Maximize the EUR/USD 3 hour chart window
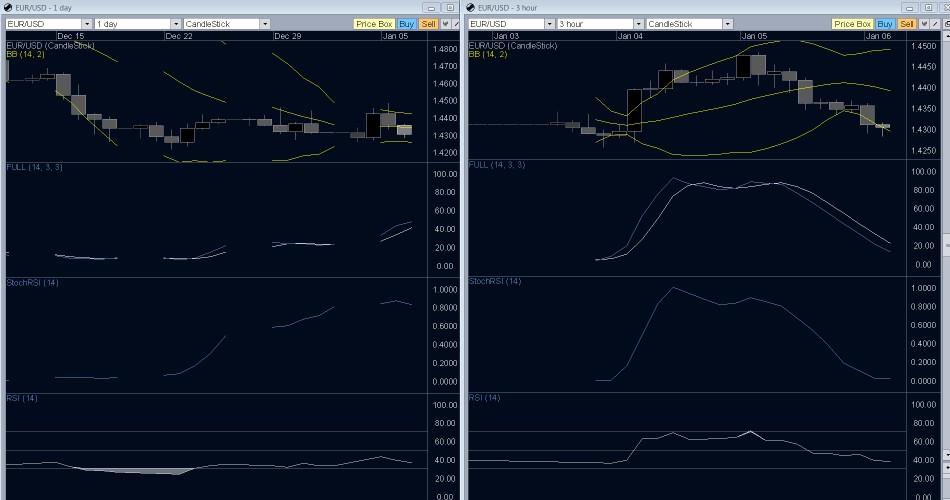The image size is (950, 500). tap(928, 8)
